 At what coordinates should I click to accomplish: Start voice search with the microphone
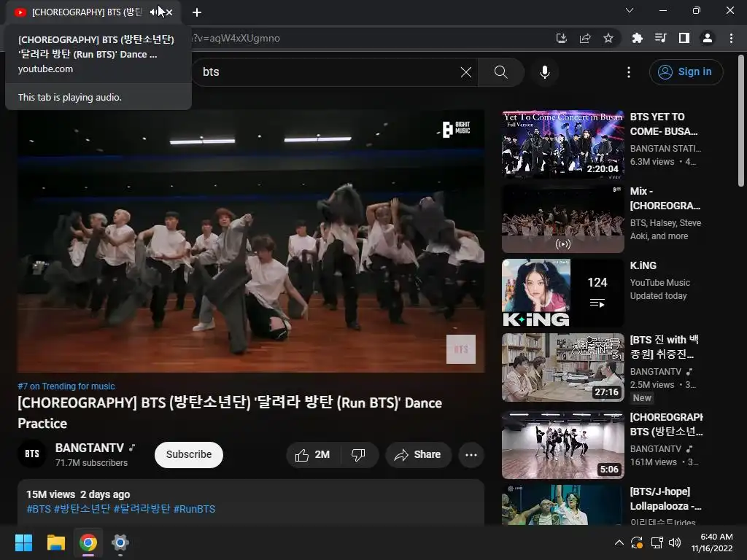tap(544, 72)
